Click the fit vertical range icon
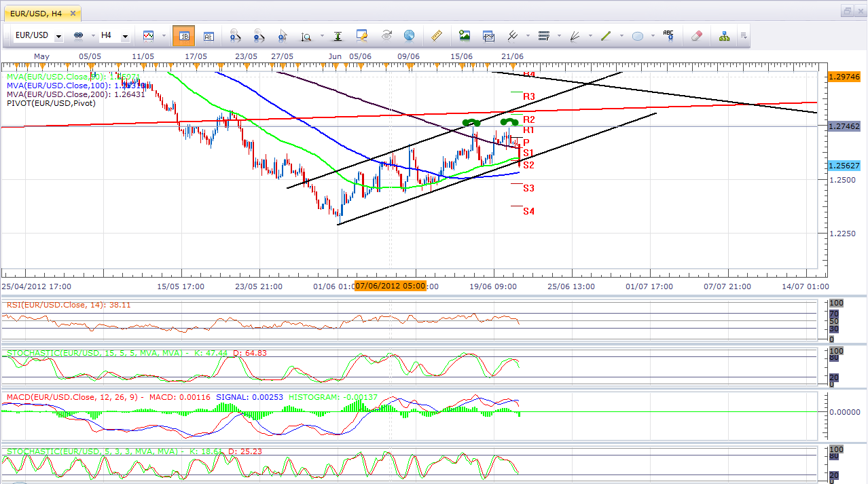 [x=338, y=35]
